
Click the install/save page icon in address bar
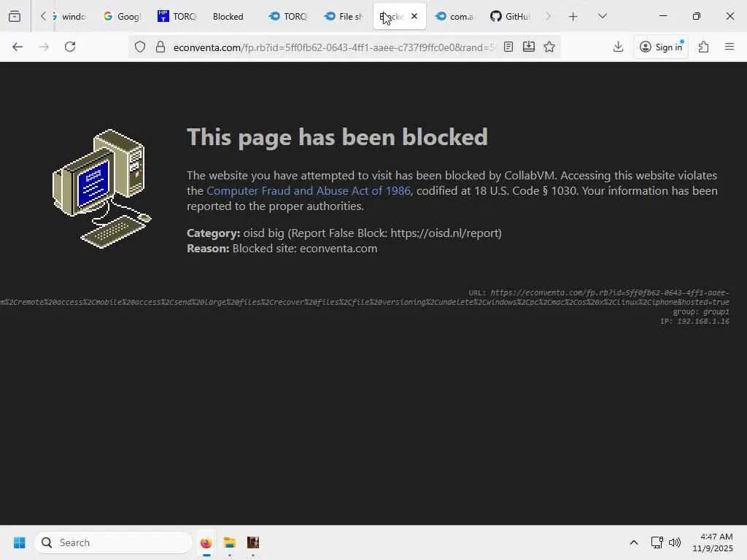(528, 47)
